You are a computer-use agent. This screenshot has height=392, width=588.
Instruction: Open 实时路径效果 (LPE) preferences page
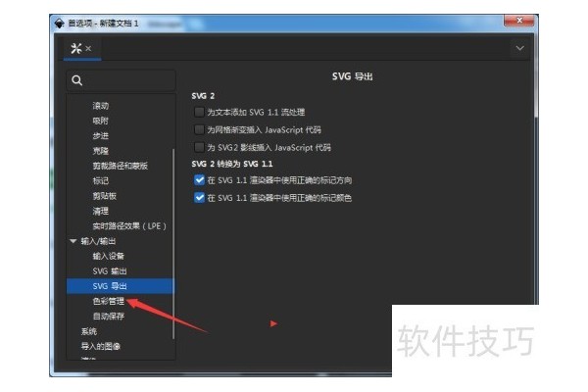click(x=129, y=225)
